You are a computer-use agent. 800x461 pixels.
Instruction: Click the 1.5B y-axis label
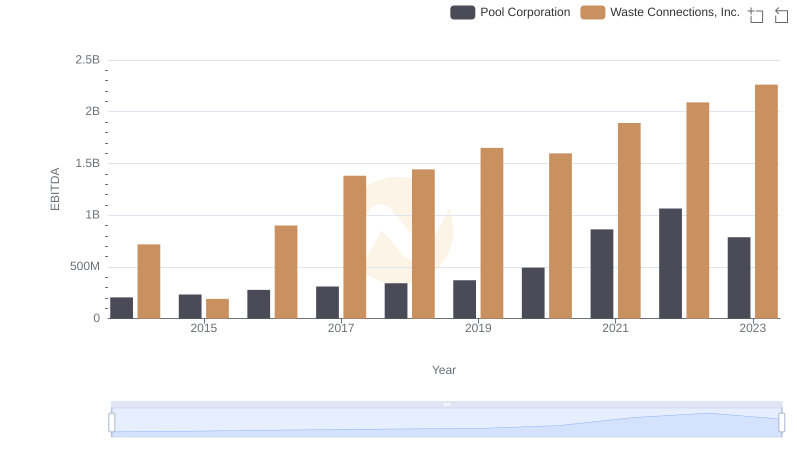tap(88, 163)
